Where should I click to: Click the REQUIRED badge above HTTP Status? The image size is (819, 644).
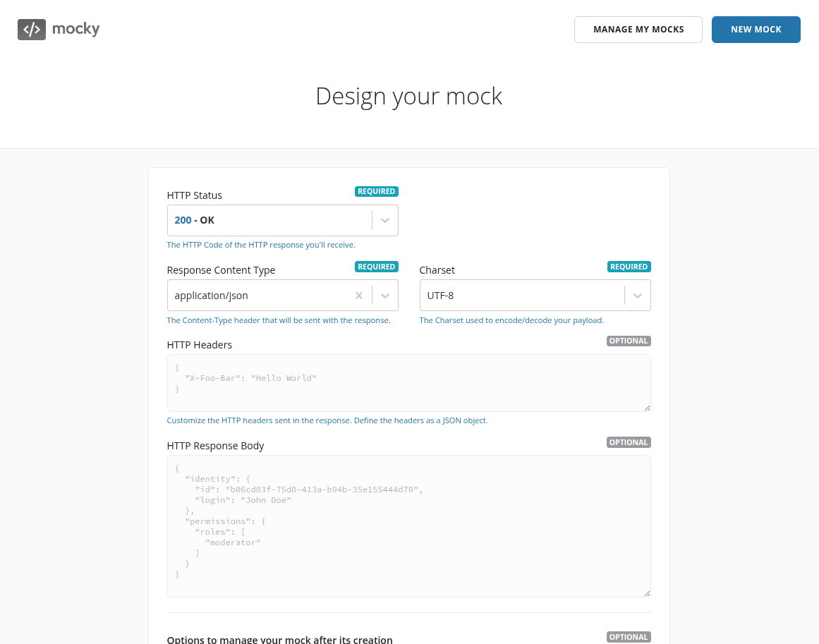pyautogui.click(x=376, y=191)
